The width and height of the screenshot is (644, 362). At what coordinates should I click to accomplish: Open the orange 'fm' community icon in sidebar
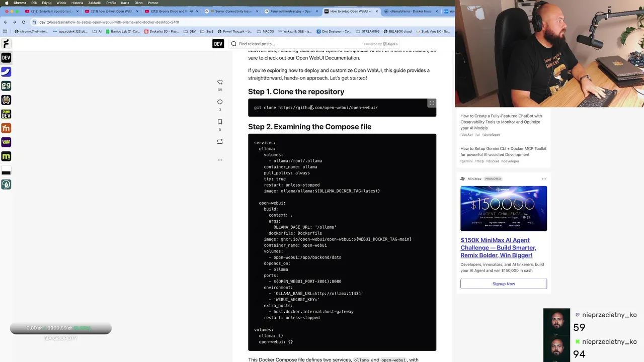6,128
